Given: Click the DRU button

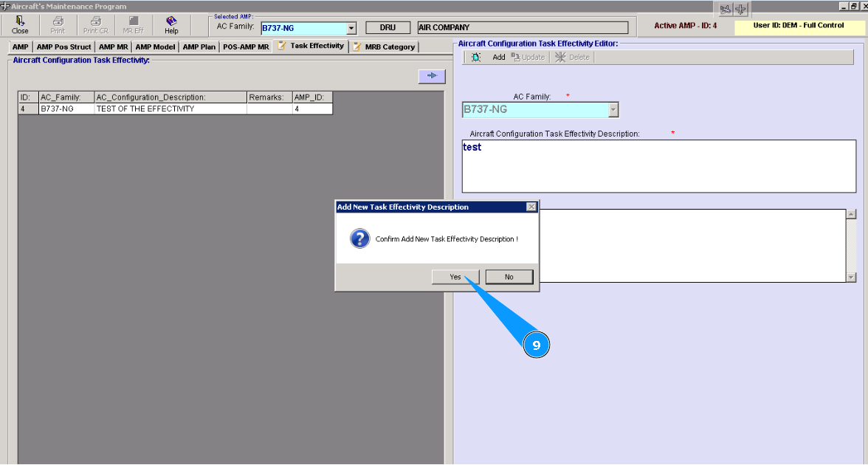Looking at the screenshot, I should pos(388,27).
